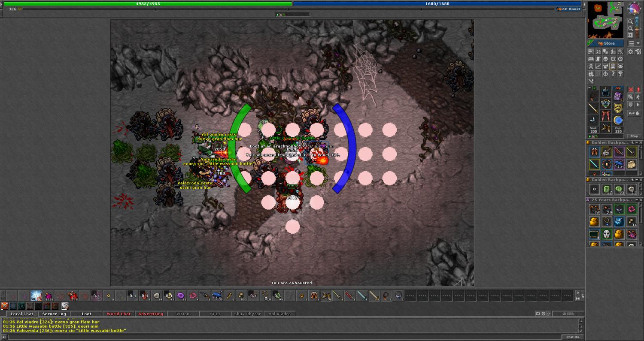Switch to Server Log tab

[54, 314]
